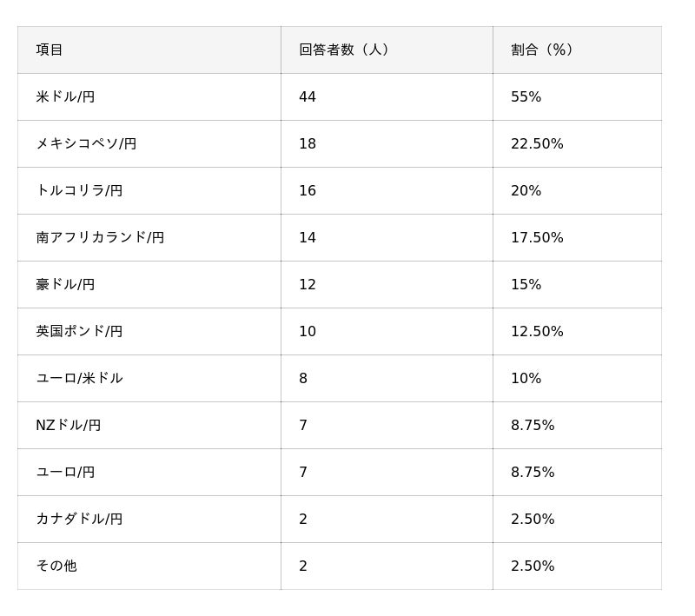Click the トルコリラ/円 cell

79,190
